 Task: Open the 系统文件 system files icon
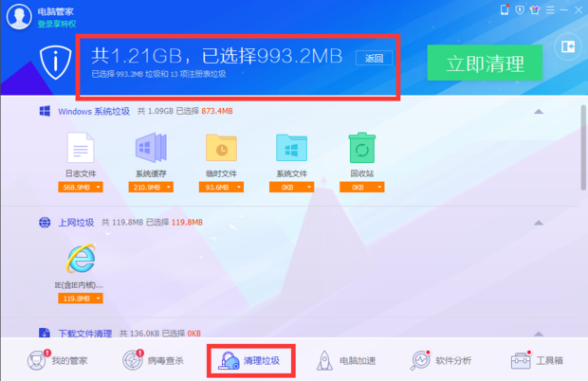(x=290, y=148)
